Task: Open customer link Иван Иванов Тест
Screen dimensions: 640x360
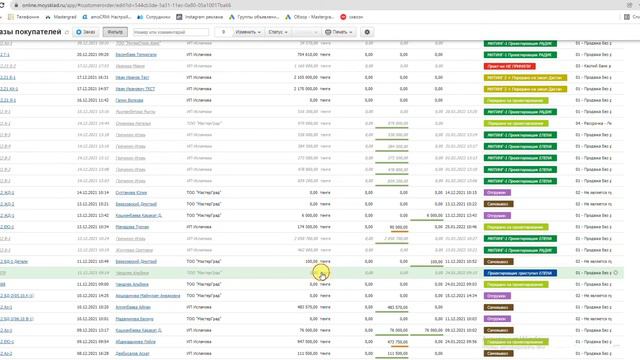Action: 132,77
